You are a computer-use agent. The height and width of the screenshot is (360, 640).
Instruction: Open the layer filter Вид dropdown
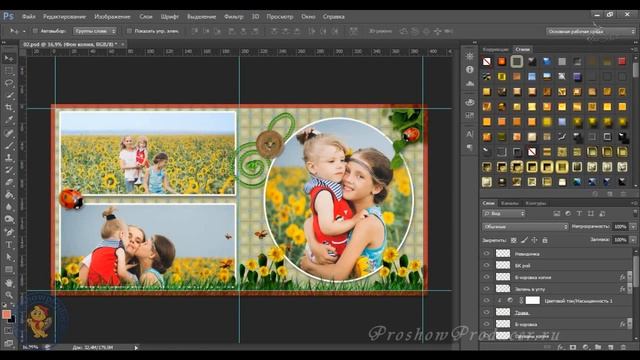(x=504, y=213)
